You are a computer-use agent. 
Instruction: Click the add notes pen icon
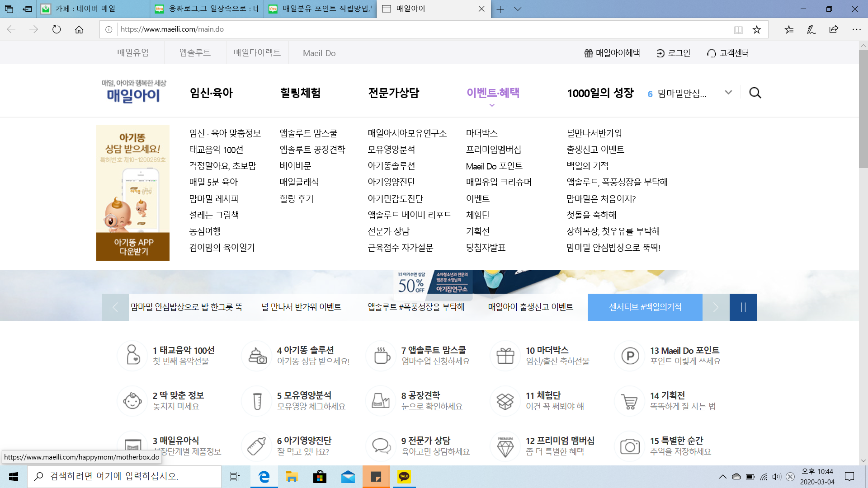(811, 29)
